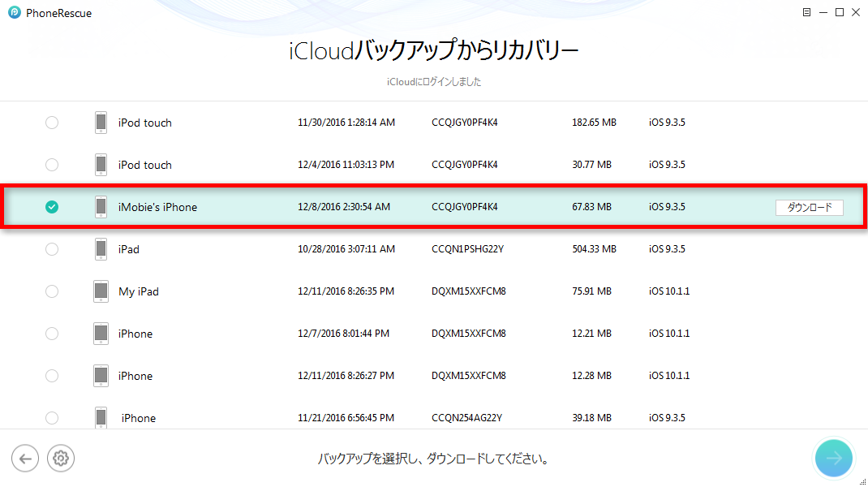868x487 pixels.
Task: Click the ダウンロード button
Action: [x=810, y=207]
